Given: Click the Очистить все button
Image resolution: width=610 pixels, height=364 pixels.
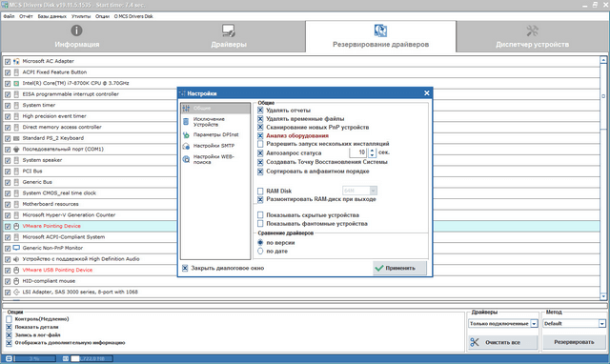Looking at the screenshot, I should tap(502, 342).
